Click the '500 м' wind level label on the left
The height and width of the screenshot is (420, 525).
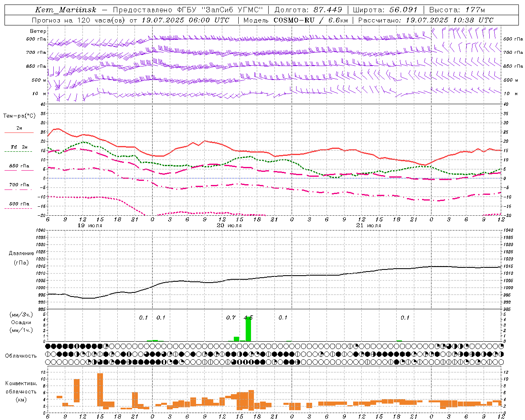pyautogui.click(x=39, y=80)
